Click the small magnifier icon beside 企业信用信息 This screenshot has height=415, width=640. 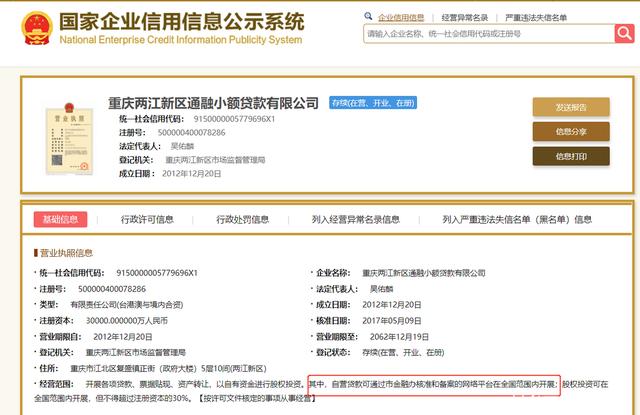(368, 16)
